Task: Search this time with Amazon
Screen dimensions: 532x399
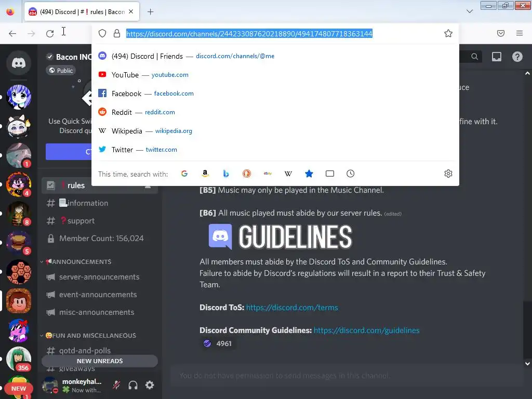Action: (205, 174)
